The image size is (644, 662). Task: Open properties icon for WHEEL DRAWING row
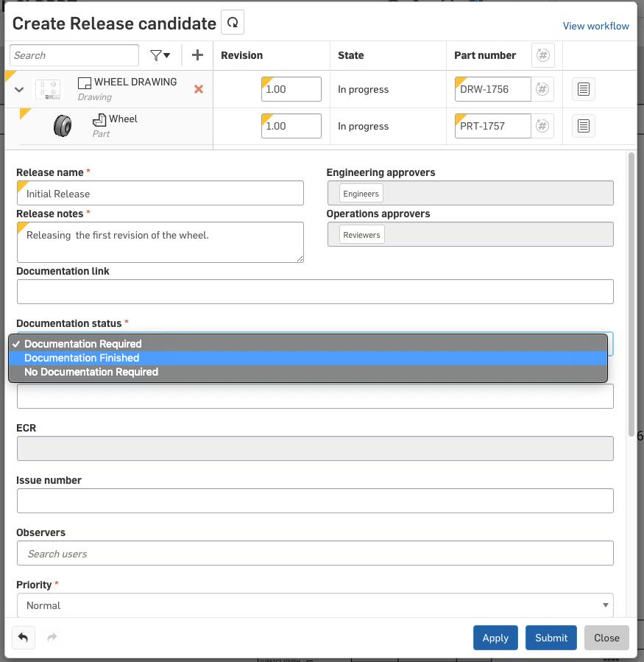583,89
